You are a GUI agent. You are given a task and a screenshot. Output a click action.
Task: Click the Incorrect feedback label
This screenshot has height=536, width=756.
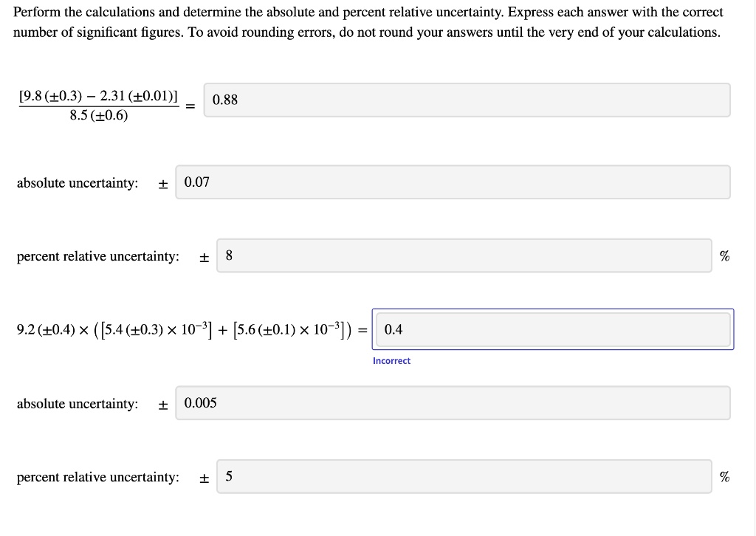(x=391, y=360)
